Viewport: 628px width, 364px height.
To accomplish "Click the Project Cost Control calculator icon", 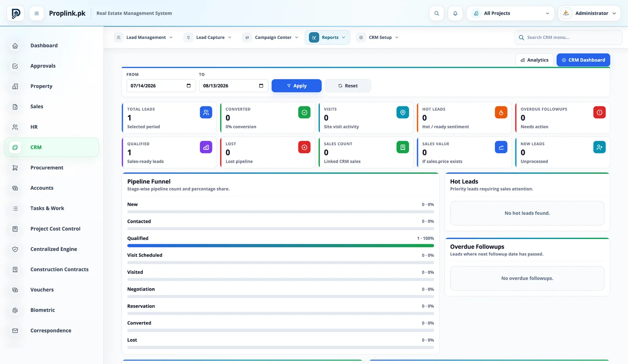I will [x=15, y=229].
